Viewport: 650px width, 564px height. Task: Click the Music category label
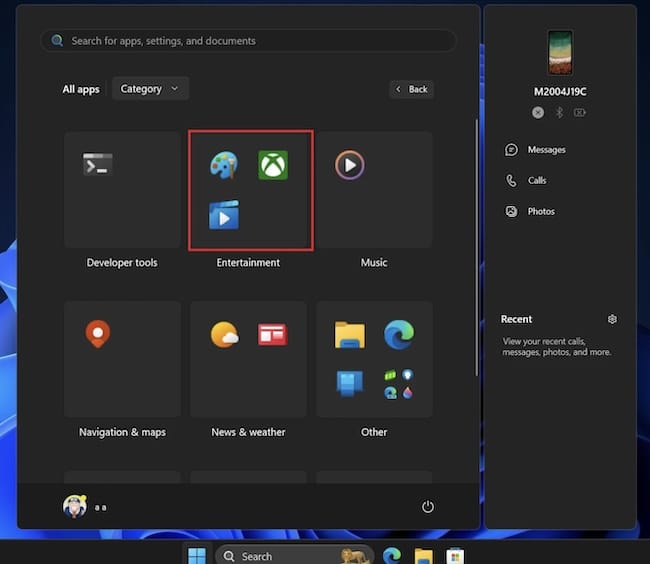pos(374,263)
